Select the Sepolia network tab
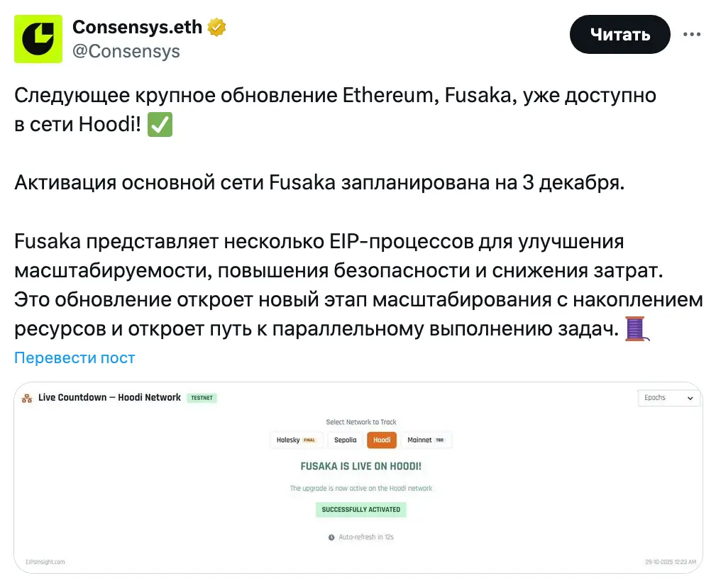The width and height of the screenshot is (716, 588). pos(345,440)
